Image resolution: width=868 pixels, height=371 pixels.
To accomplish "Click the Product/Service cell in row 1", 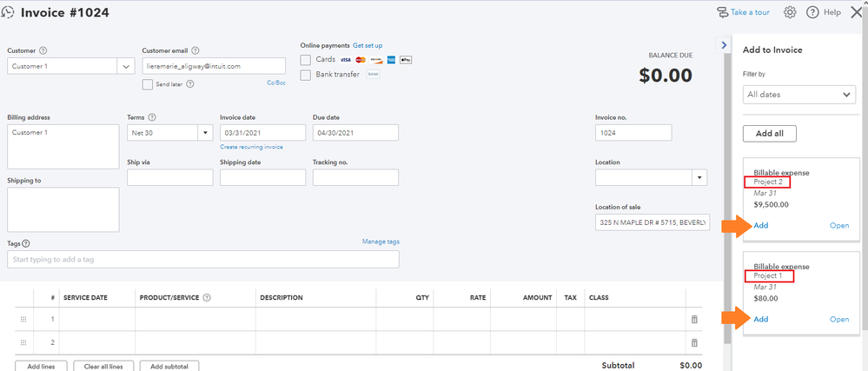I will (x=195, y=320).
